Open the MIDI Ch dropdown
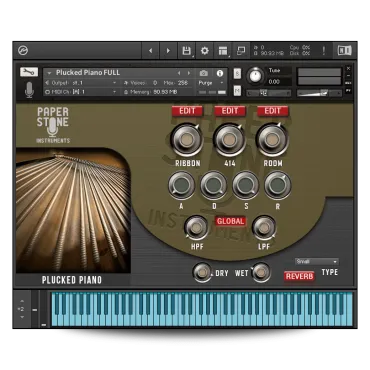 tap(82, 92)
